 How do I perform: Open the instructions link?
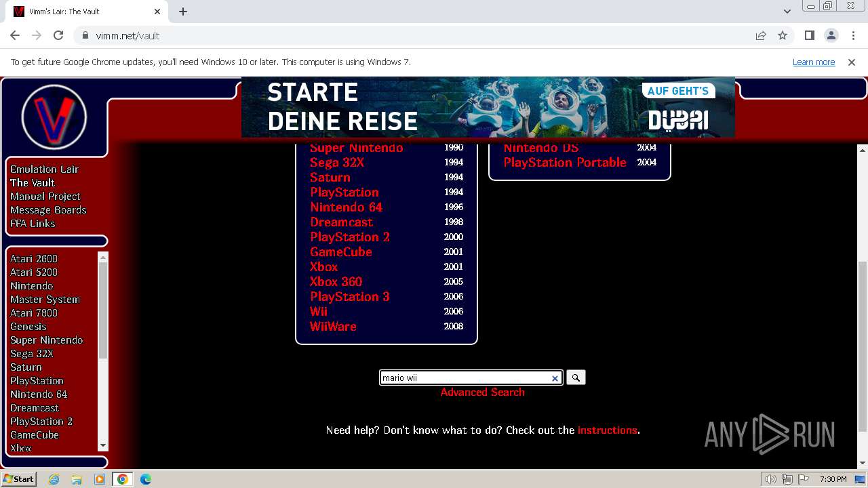(607, 430)
